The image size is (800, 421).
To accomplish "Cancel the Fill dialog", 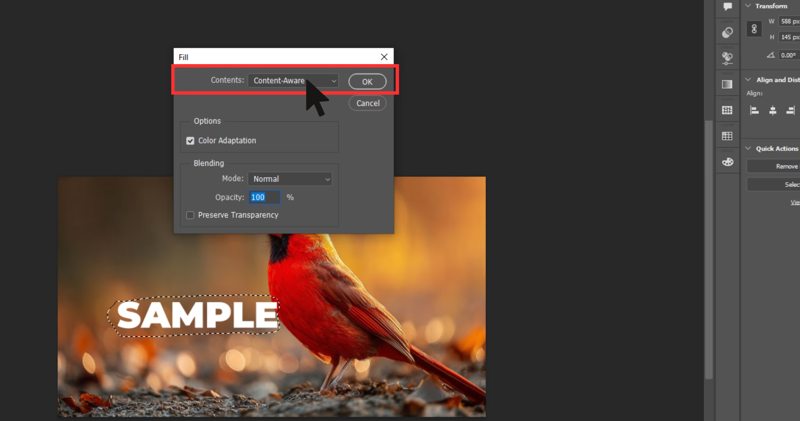I will (367, 103).
